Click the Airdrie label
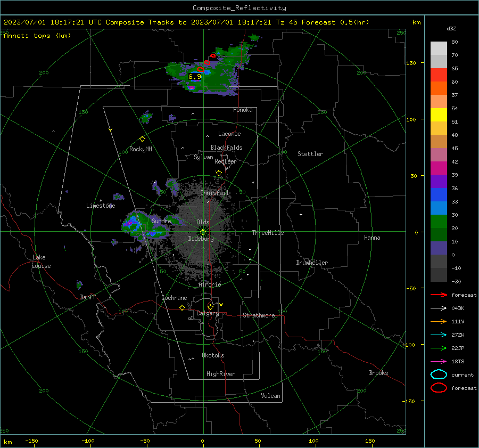 [210, 284]
